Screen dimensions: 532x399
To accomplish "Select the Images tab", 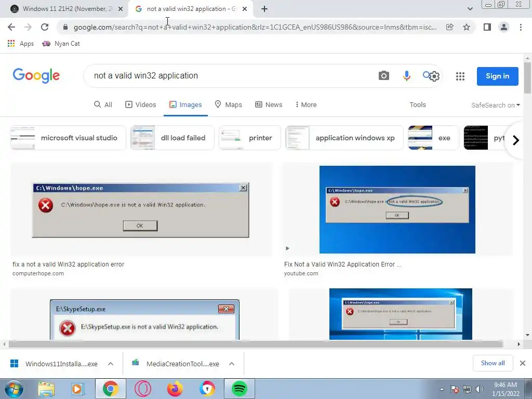I will [185, 104].
